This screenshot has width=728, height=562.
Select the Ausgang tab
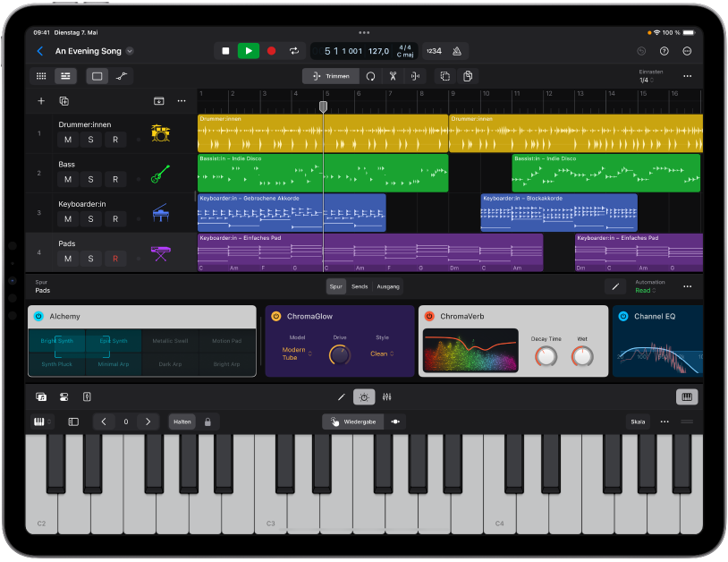pyautogui.click(x=388, y=287)
